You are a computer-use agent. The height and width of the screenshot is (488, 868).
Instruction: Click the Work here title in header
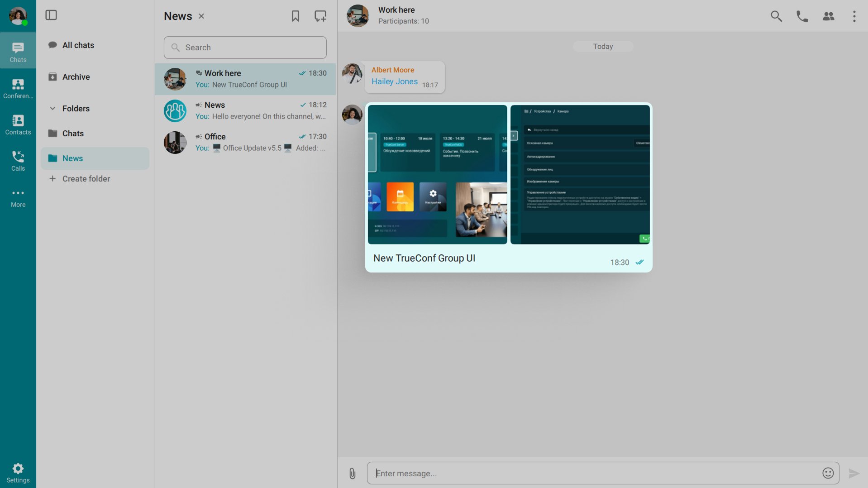(x=396, y=10)
